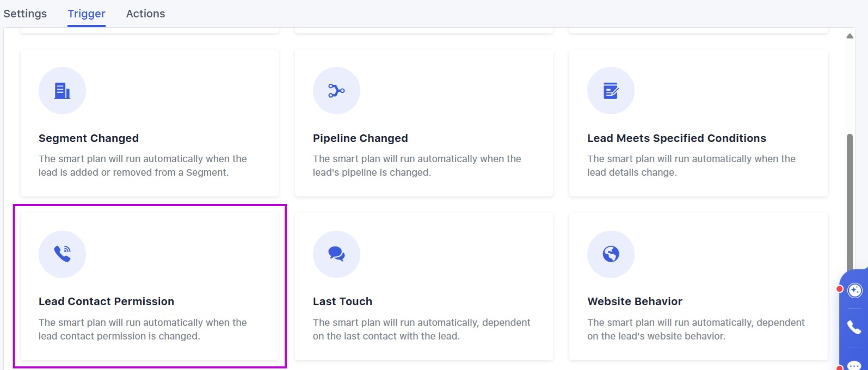The height and width of the screenshot is (370, 868).
Task: Click the Lead Contact Permission phone icon
Action: pyautogui.click(x=62, y=254)
